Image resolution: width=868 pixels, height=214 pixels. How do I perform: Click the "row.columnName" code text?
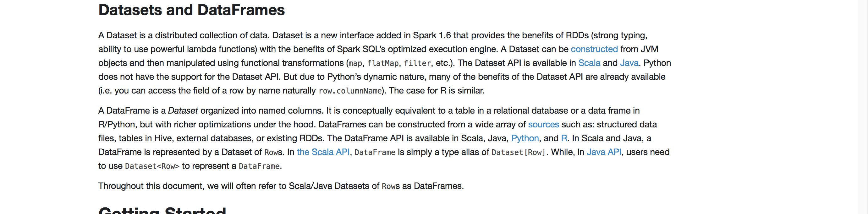(350, 91)
